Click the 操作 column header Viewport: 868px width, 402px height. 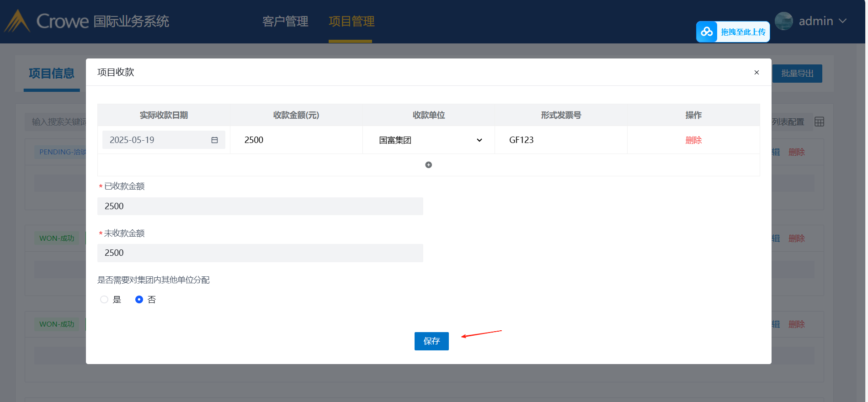tap(693, 115)
